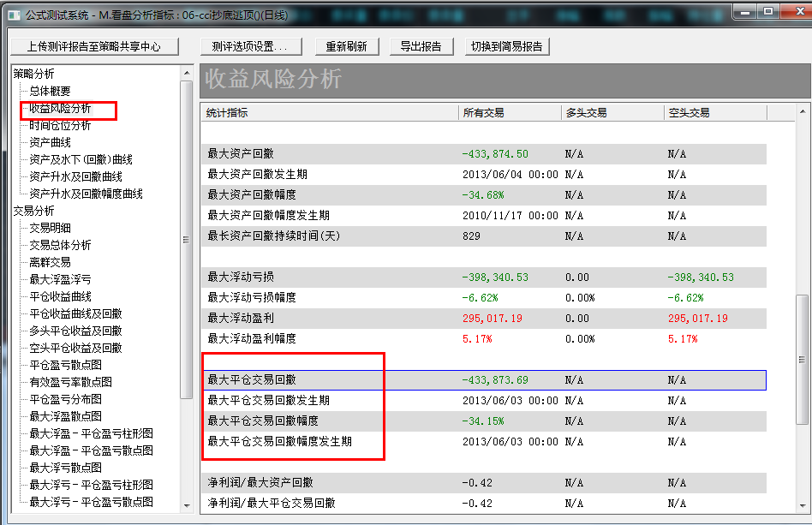This screenshot has height=525, width=812.
Task: Click 导出报告 button
Action: [421, 46]
